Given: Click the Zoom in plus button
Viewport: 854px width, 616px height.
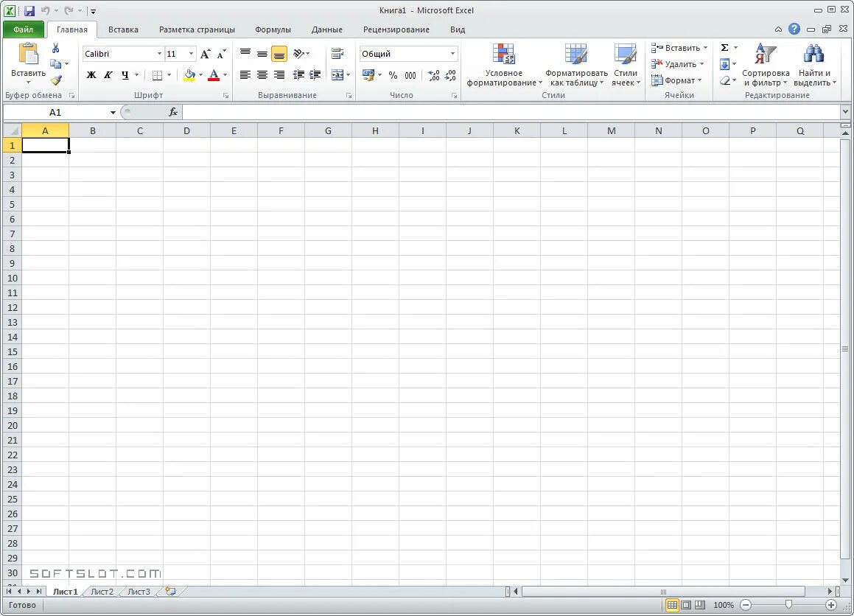Looking at the screenshot, I should pos(830,604).
